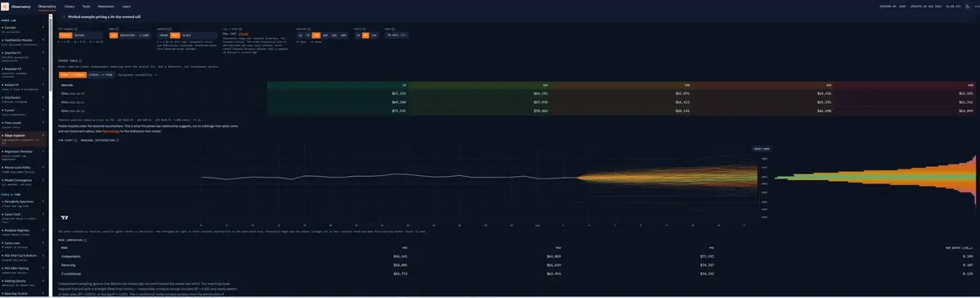Screen dimensions: 980x298
Task: Switch strike table to PROB → STRIKE
Action: (x=73, y=74)
